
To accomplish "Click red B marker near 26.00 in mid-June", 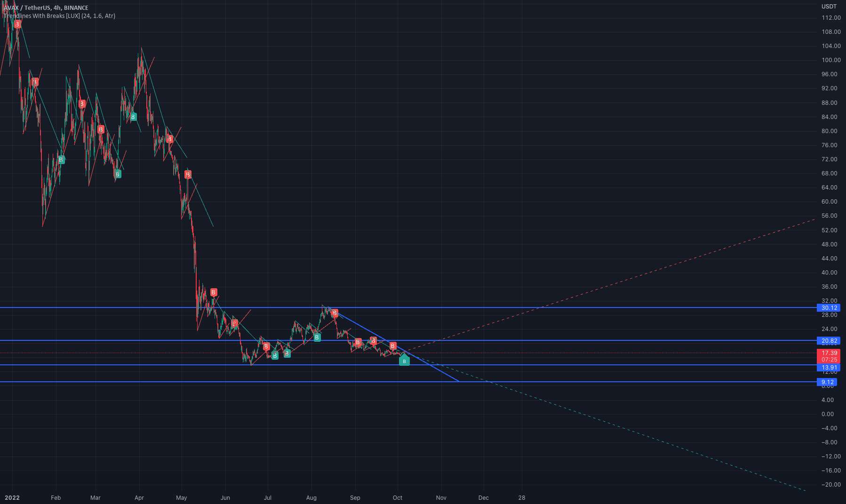I will (x=235, y=323).
